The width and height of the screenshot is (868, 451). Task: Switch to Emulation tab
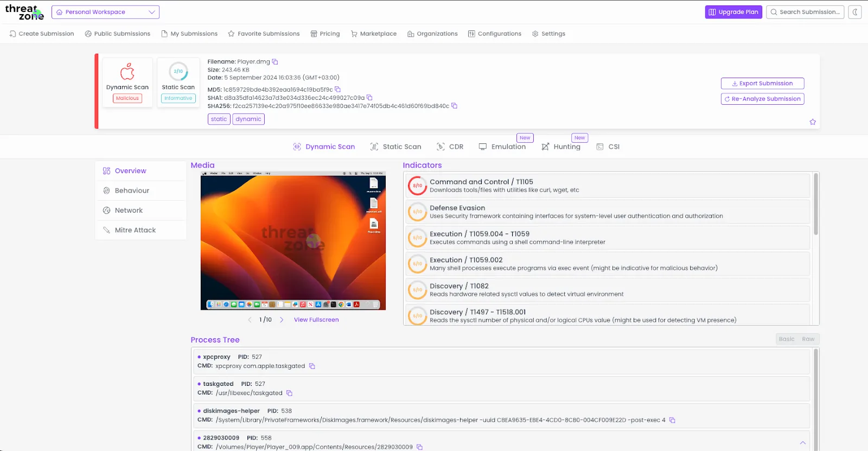tap(502, 147)
